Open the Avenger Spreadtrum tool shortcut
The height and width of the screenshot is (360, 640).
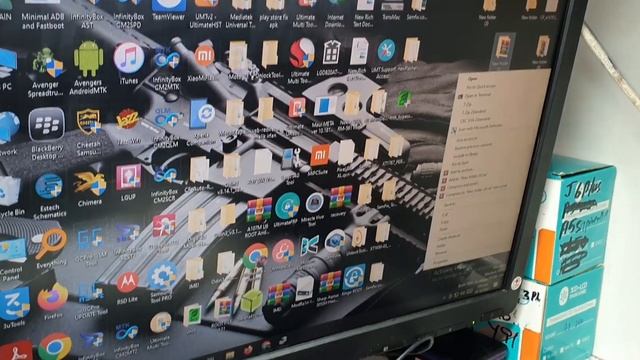[x=48, y=63]
